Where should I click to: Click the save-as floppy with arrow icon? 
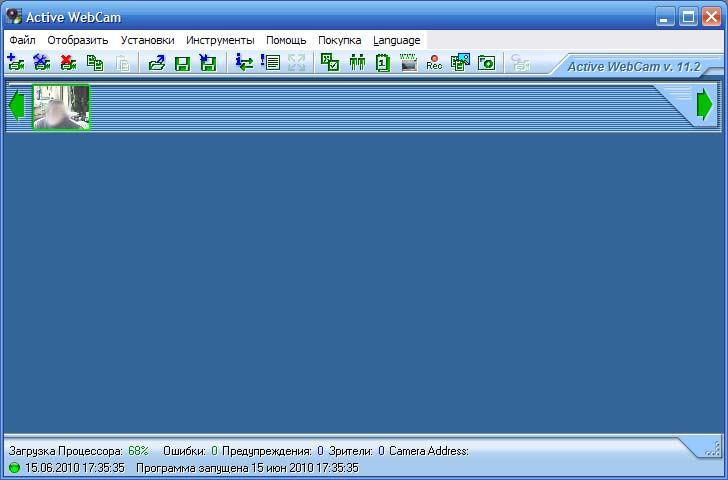[208, 62]
